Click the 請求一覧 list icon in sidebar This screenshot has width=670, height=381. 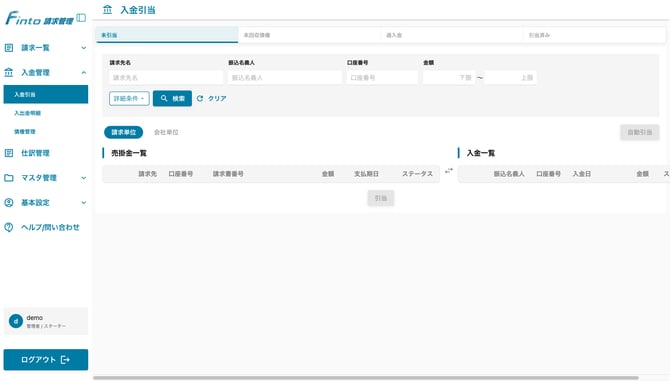9,48
